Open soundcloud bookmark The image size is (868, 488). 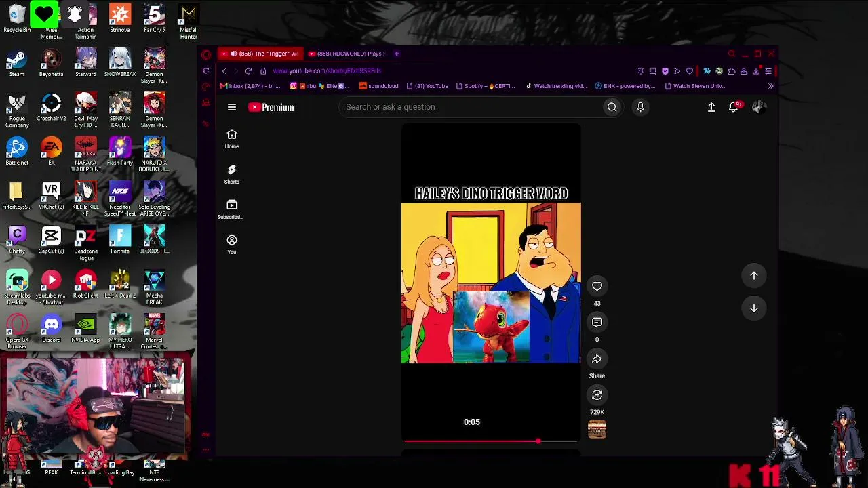(x=378, y=86)
